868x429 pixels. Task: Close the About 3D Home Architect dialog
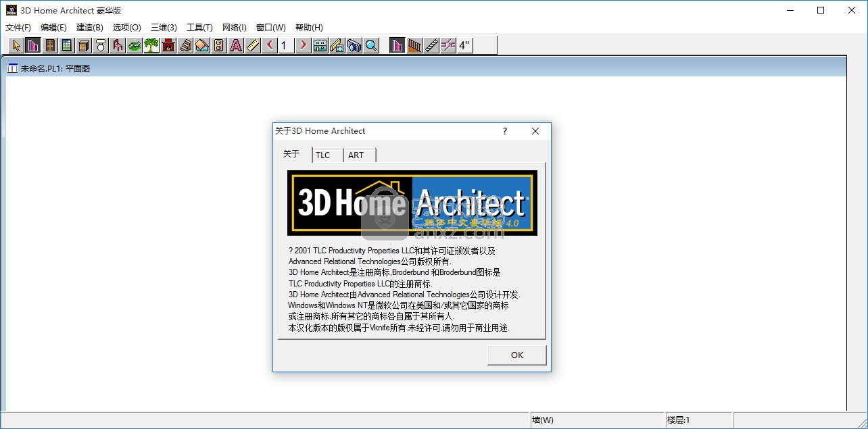[x=535, y=131]
